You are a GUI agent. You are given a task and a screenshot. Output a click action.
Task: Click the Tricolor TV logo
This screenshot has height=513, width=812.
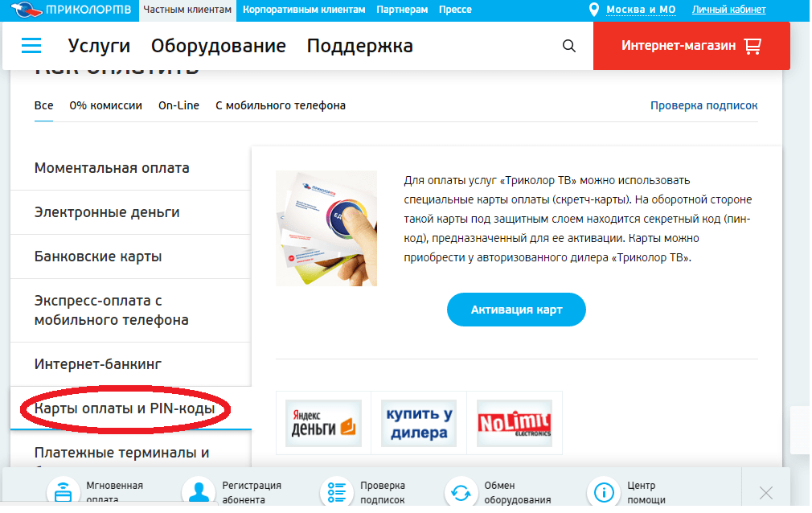69,10
